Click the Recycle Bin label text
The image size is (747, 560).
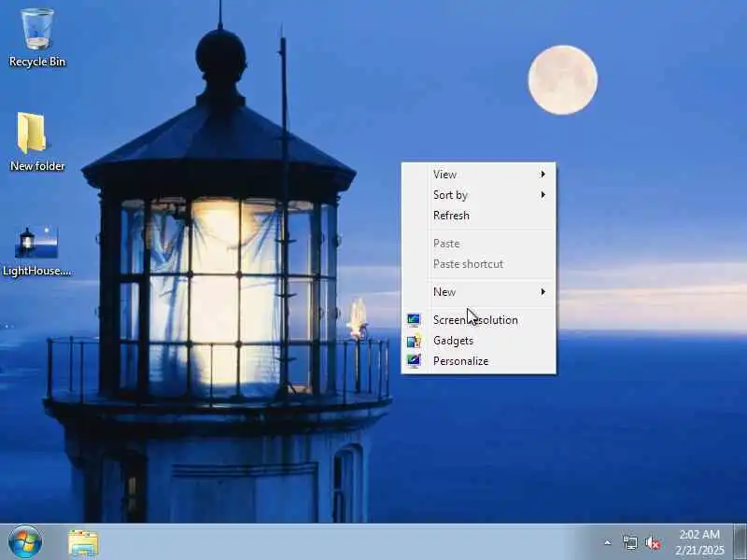pyautogui.click(x=37, y=62)
